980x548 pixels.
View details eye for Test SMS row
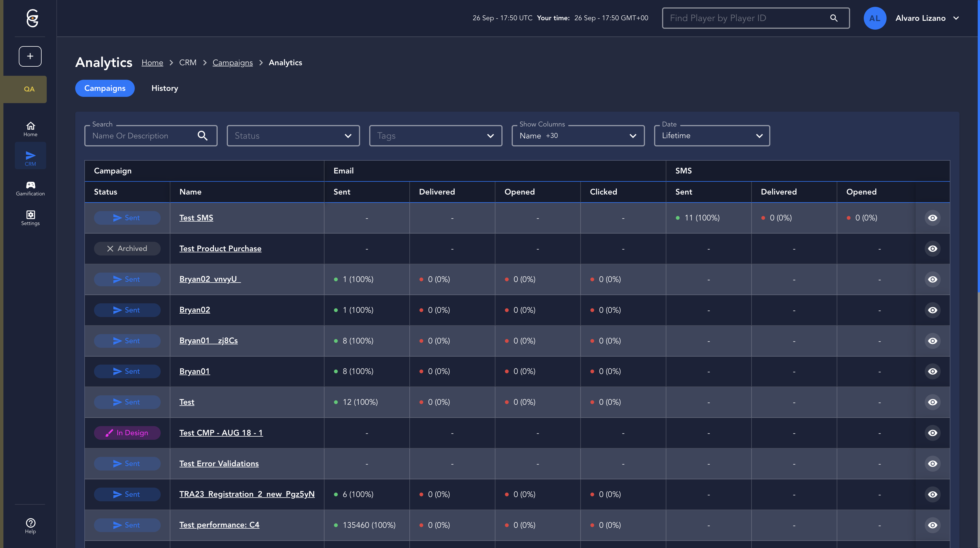[932, 218]
